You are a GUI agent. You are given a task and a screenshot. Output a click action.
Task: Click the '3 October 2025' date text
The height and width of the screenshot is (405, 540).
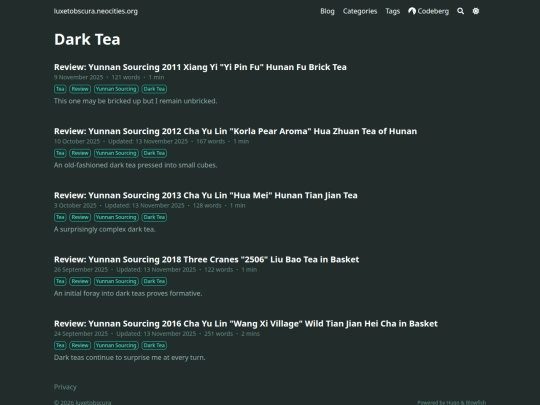click(x=75, y=206)
